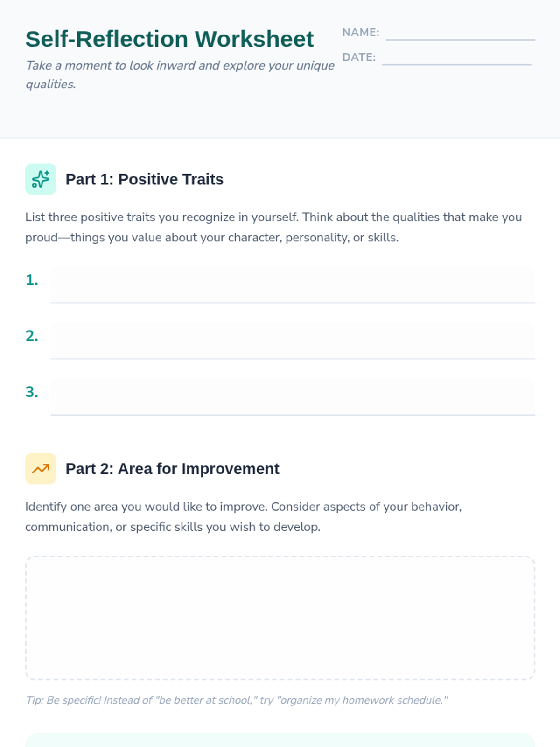Select the Part 1: Positive Traits heading
This screenshot has width=560, height=747.
144,179
